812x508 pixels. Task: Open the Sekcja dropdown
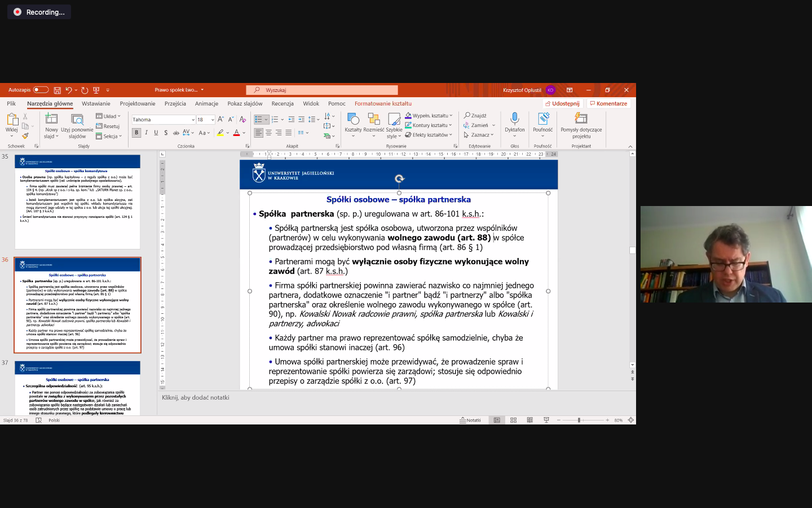tap(109, 136)
